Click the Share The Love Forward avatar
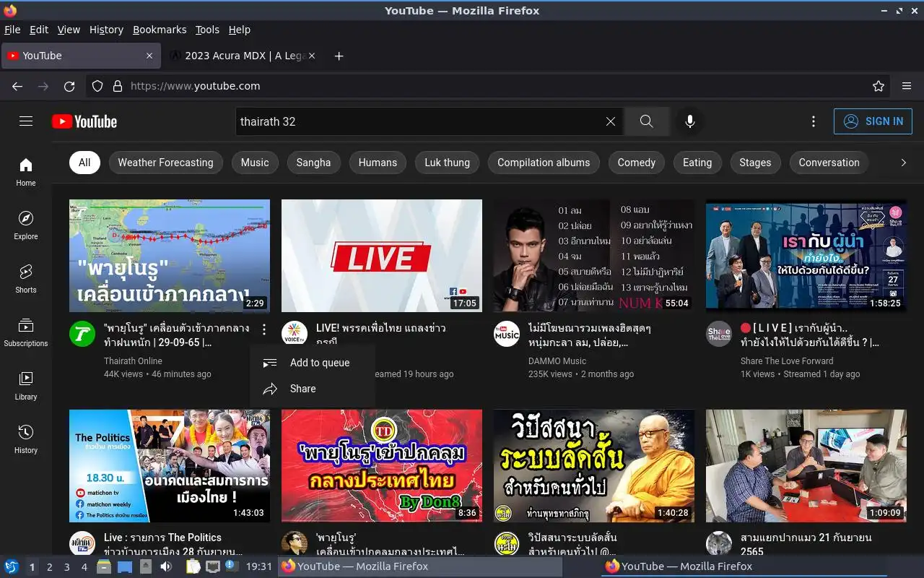 click(719, 334)
